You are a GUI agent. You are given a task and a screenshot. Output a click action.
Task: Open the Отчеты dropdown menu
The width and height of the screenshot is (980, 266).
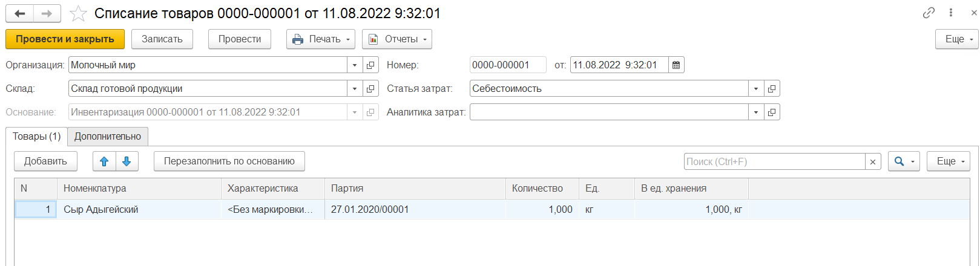[x=397, y=39]
